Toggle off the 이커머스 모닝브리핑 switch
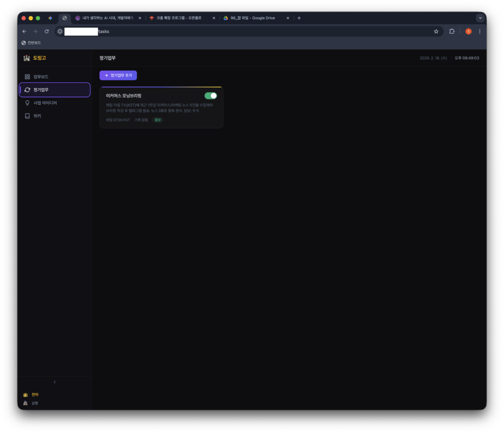Viewport: 504px width, 433px height. coord(211,95)
